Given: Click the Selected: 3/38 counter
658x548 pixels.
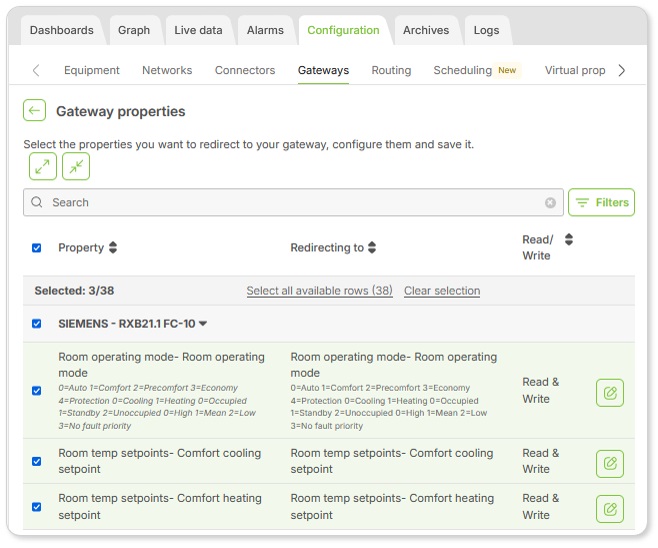Looking at the screenshot, I should coord(74,291).
